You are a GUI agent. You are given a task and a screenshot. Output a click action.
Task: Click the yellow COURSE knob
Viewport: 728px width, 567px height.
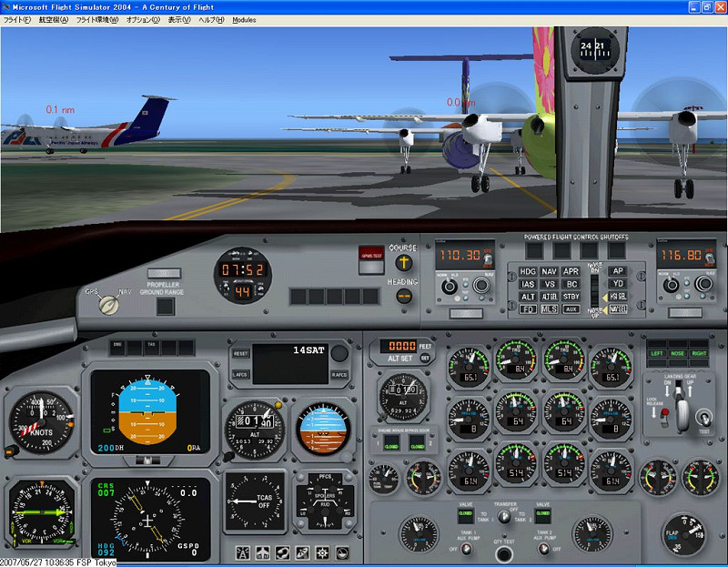403,262
